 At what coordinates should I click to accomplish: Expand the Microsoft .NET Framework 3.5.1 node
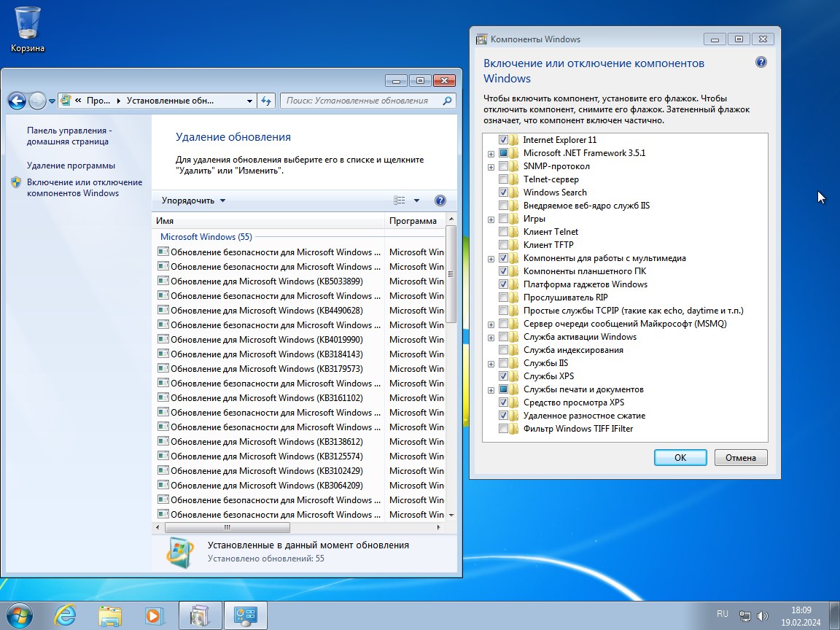491,154
